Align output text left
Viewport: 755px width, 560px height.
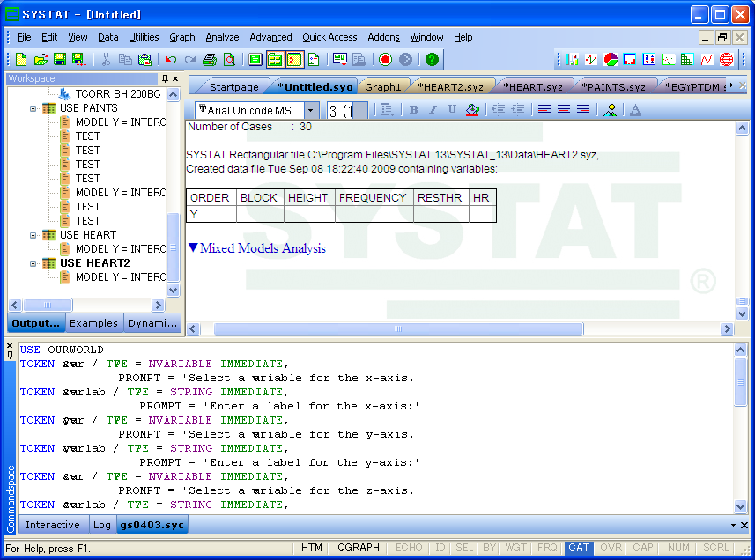(x=544, y=110)
